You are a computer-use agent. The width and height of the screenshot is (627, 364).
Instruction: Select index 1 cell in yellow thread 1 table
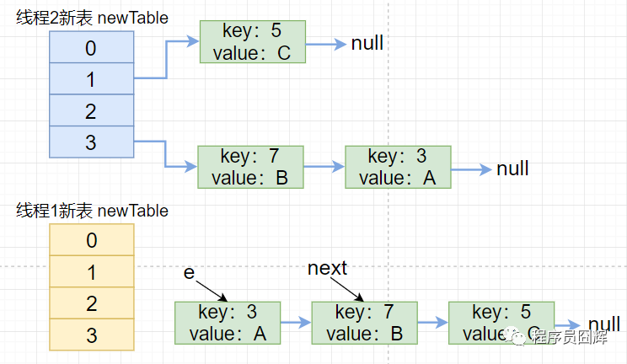coord(91,272)
